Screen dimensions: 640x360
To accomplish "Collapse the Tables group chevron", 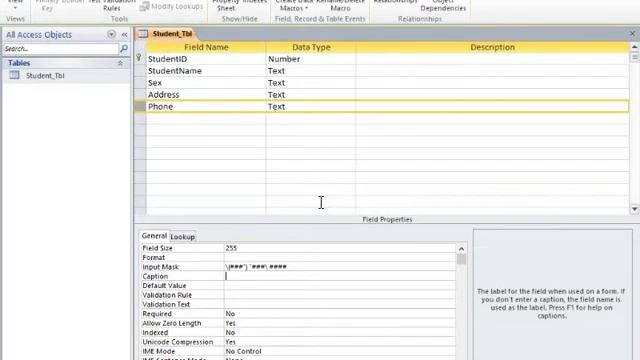I will (120, 63).
